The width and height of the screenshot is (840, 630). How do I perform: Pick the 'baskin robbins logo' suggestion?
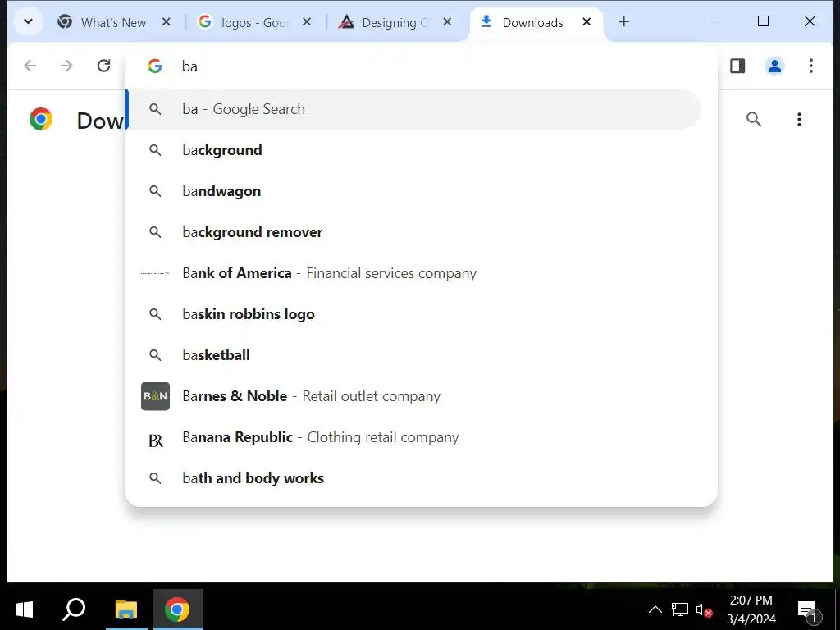pyautogui.click(x=414, y=314)
